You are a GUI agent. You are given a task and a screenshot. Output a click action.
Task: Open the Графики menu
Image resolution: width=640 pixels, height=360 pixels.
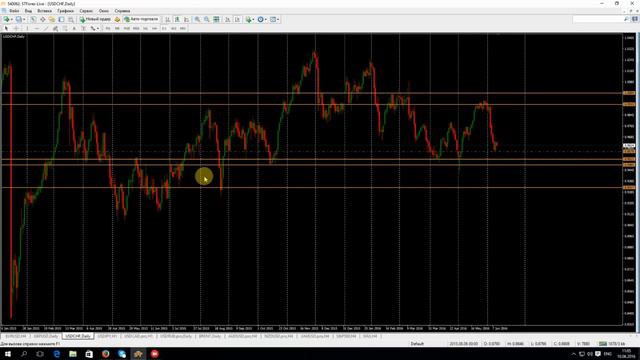(x=65, y=11)
